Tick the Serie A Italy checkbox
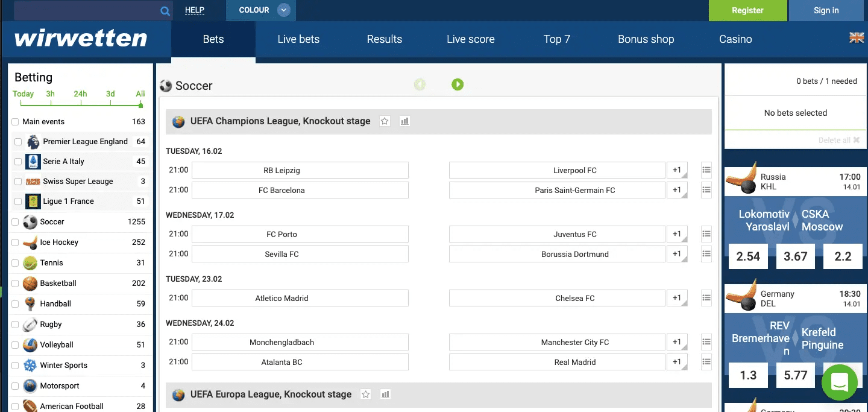The width and height of the screenshot is (868, 412). point(18,162)
